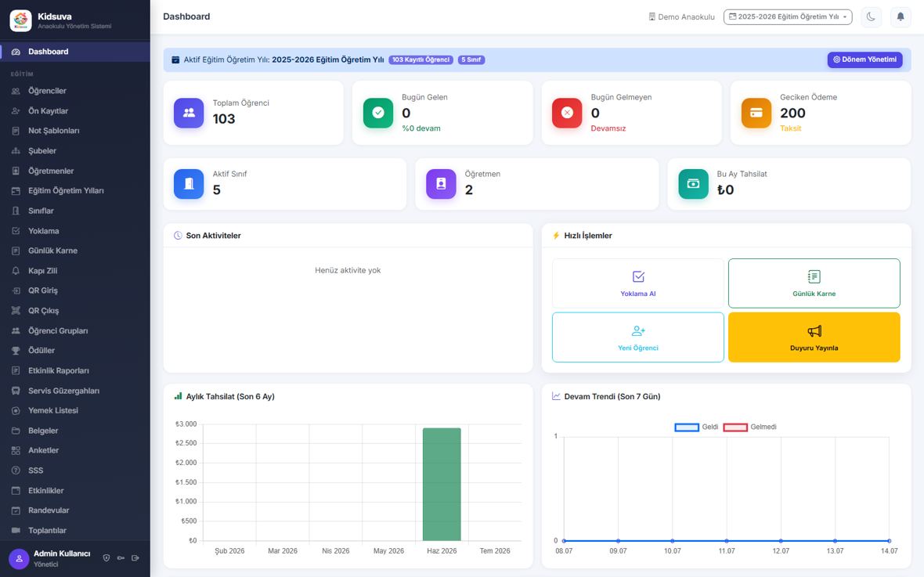Click the 14.07 data point on trend chart
This screenshot has height=577, width=924.
click(889, 540)
